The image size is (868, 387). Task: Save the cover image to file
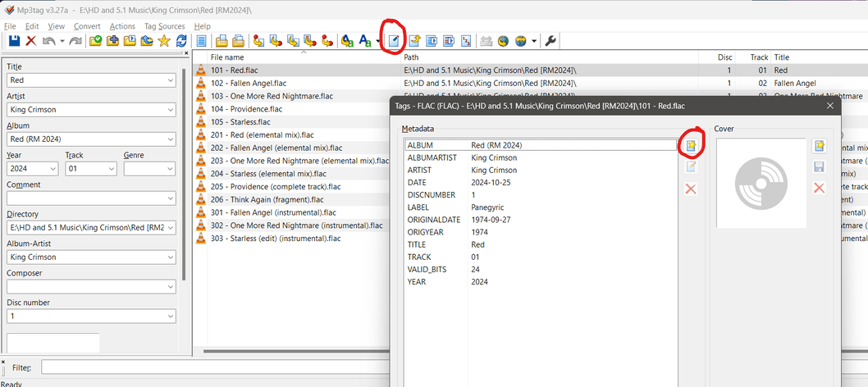(820, 167)
